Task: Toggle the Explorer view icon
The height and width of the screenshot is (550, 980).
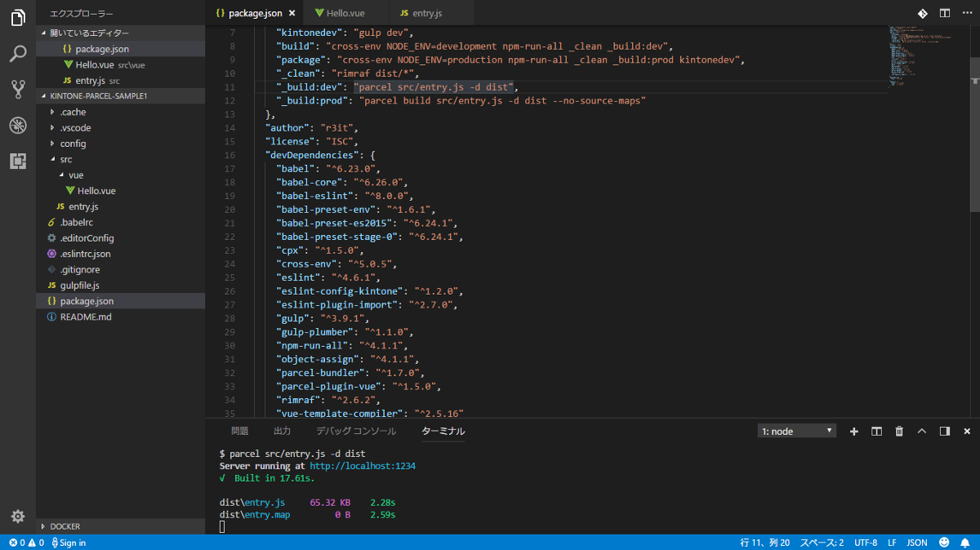Action: pyautogui.click(x=18, y=18)
